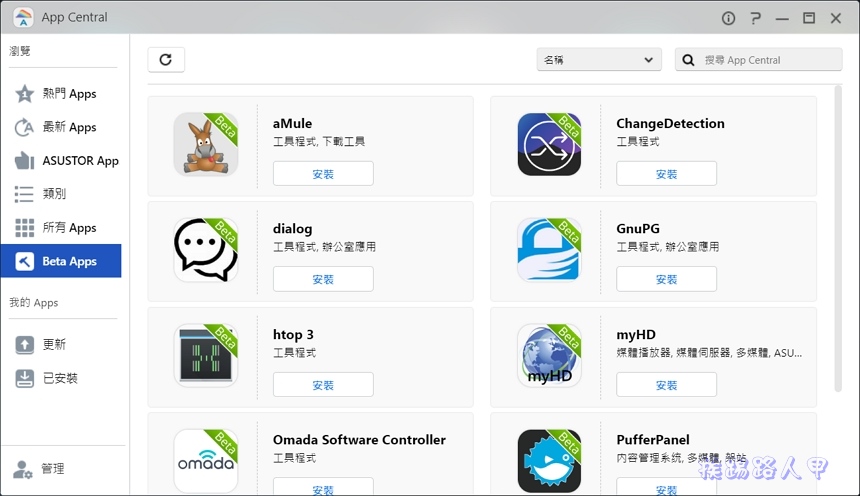Click aMule's 工具程式, 下載工具 category text
Viewport: 860px width, 496px height.
(x=319, y=142)
